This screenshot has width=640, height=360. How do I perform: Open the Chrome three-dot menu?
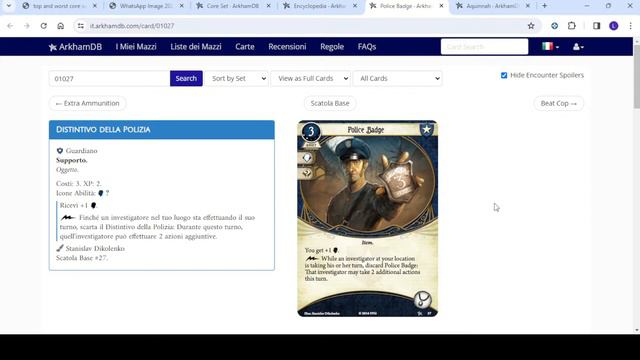[630, 26]
